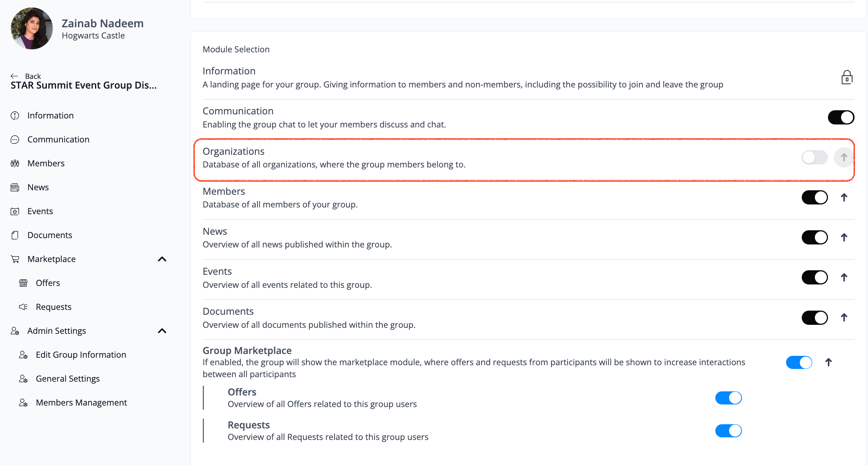Viewport: 868px width, 465px height.
Task: Collapse the Marketplace sidebar section
Action: coord(162,259)
